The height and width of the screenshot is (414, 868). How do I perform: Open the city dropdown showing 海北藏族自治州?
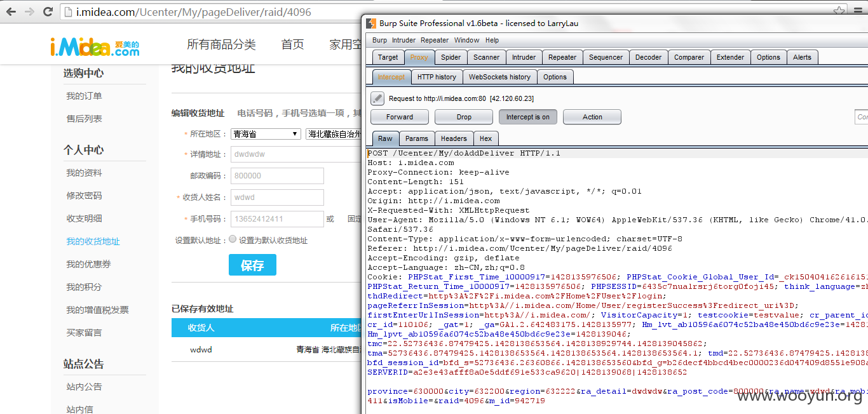[333, 134]
